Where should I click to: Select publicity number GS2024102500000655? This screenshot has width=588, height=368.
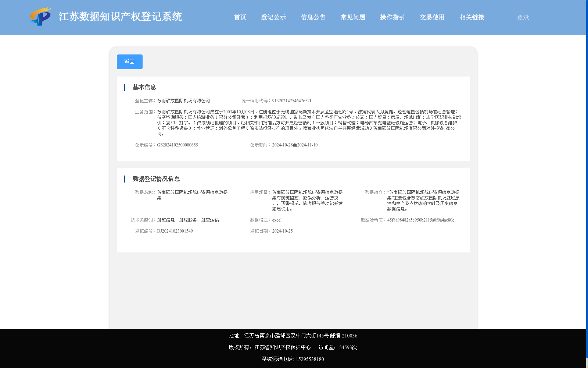(178, 145)
